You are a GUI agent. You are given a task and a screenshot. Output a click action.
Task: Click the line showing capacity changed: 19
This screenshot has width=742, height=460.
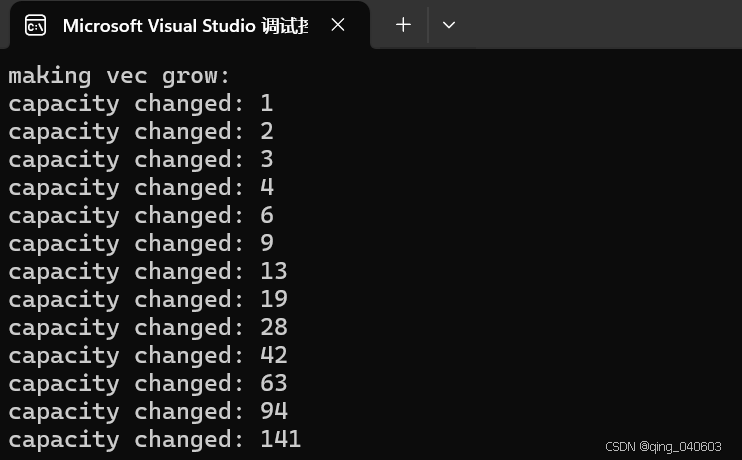[x=147, y=300]
